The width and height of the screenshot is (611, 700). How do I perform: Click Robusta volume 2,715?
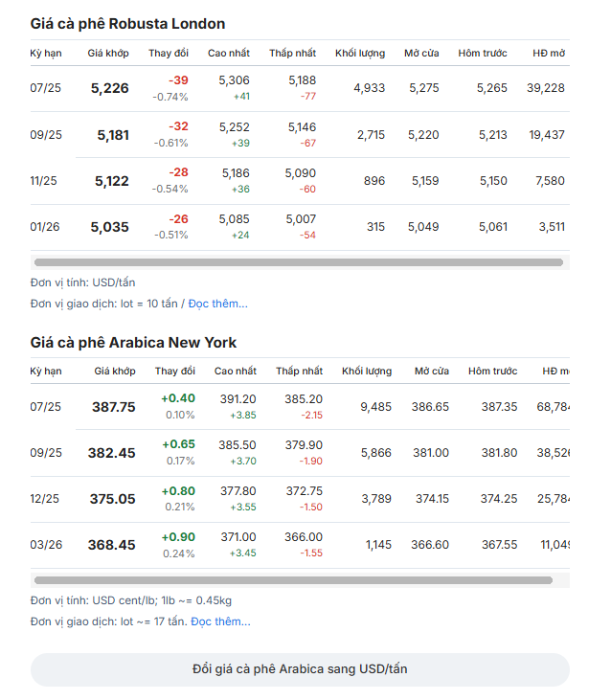371,135
